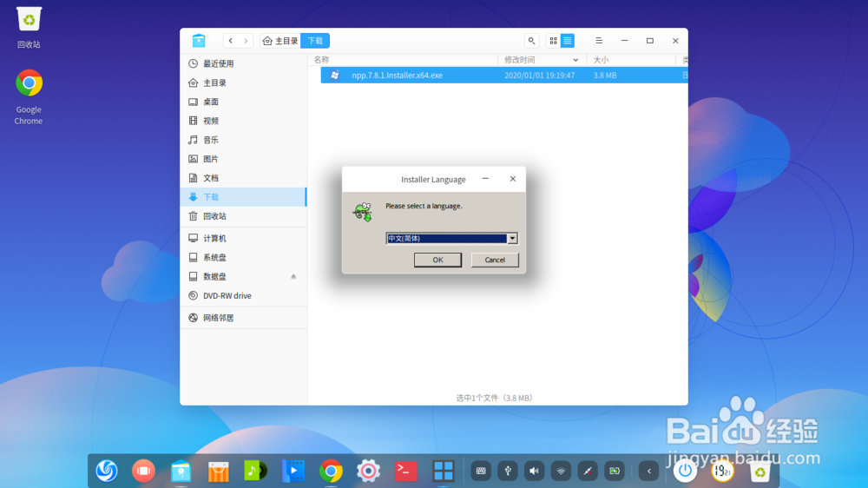
Task: Open 数据盘 in sidebar
Action: click(x=244, y=276)
